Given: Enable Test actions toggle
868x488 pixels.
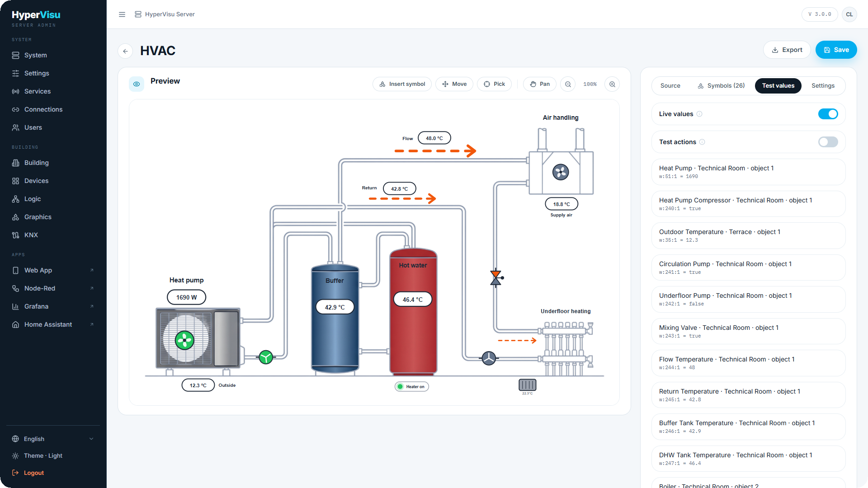Looking at the screenshot, I should click(x=828, y=142).
